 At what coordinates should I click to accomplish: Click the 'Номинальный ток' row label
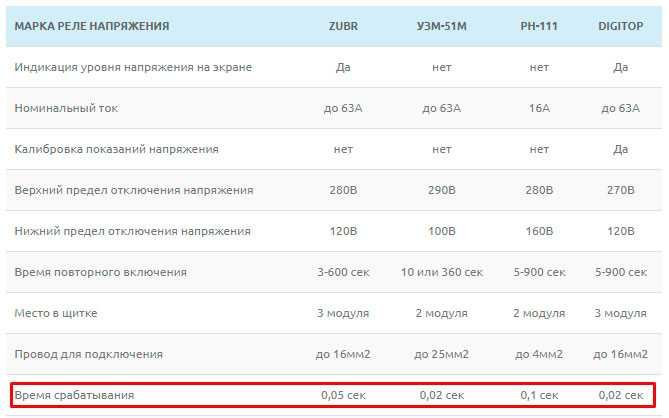pos(66,108)
